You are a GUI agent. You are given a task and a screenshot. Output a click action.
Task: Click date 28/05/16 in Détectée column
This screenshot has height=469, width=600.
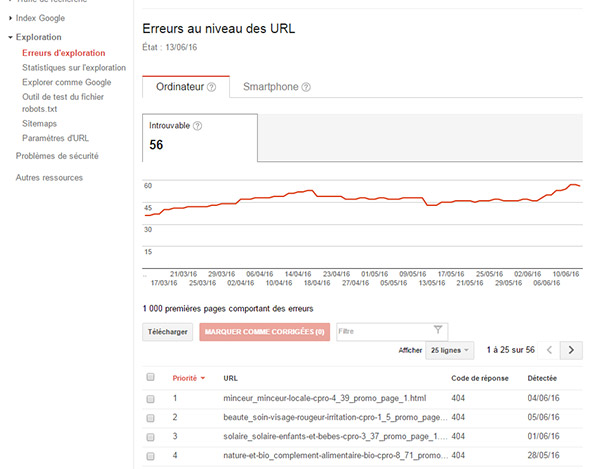[x=543, y=456]
